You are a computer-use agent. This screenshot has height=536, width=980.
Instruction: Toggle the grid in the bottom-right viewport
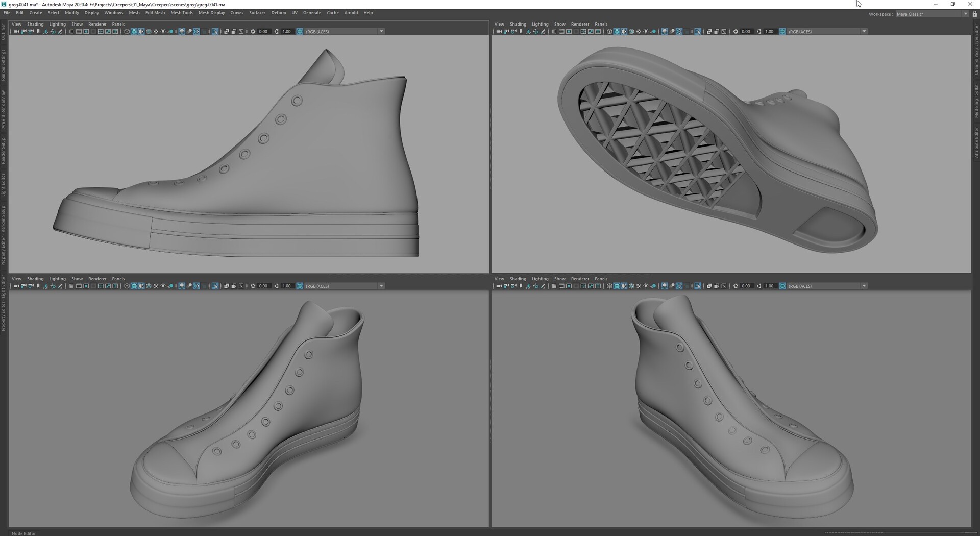coord(553,286)
